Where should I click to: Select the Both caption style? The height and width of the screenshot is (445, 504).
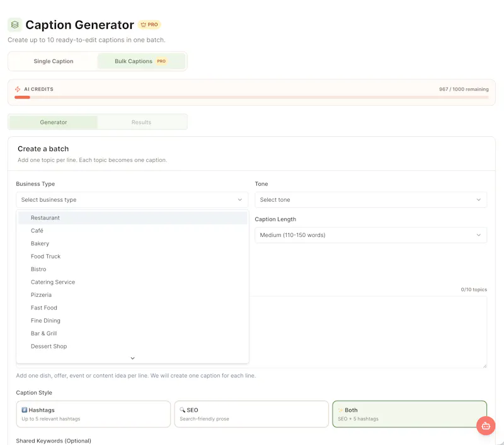pyautogui.click(x=409, y=414)
